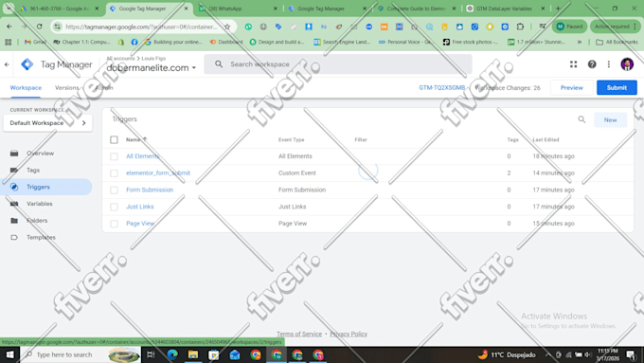
Task: Show more bookmarks with the chevron
Action: coord(579,42)
